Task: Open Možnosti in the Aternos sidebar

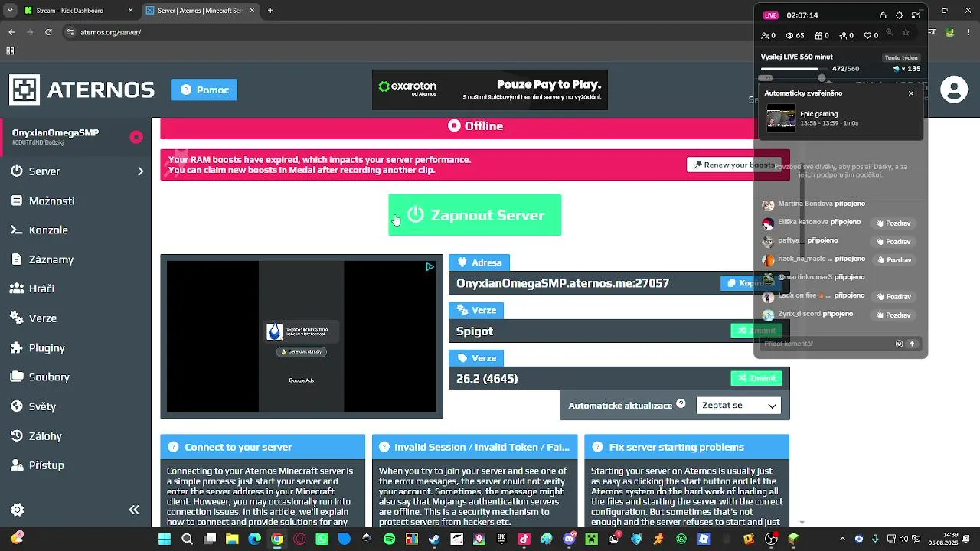Action: point(51,201)
